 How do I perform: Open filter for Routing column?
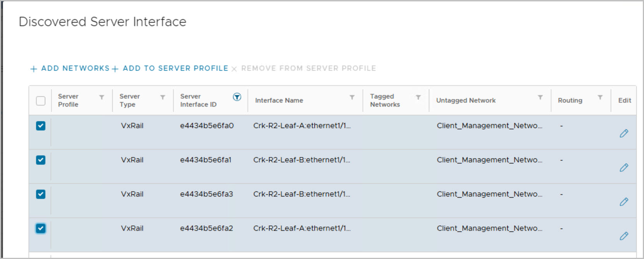[600, 97]
